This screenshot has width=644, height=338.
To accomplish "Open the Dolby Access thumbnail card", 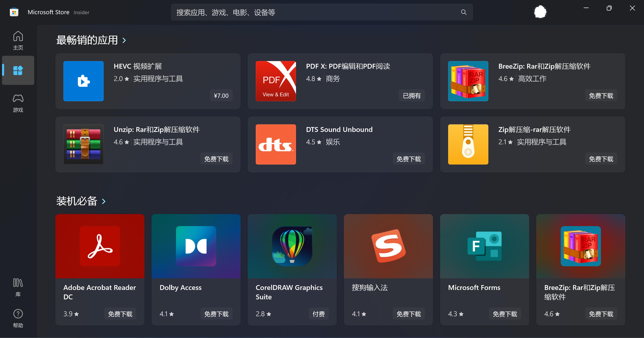I will click(x=196, y=246).
